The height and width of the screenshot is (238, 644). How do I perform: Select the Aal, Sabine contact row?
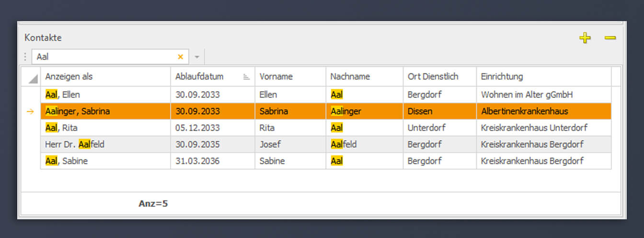tap(326, 161)
